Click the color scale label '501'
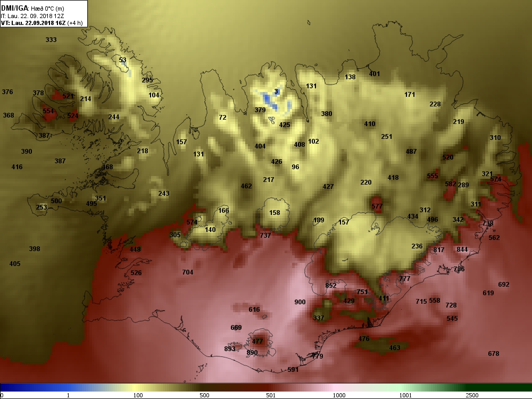The image size is (532, 399). pyautogui.click(x=271, y=395)
